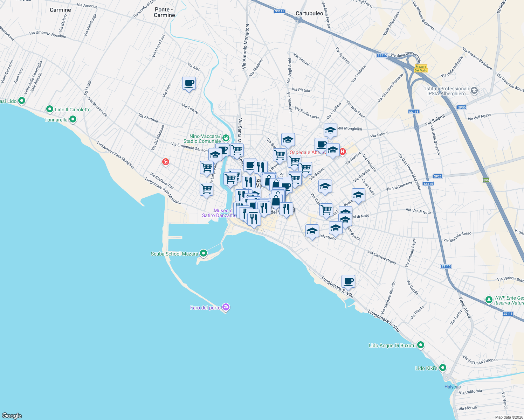Select the school marker near Corso Italia
This screenshot has height=420, width=524.
click(358, 196)
